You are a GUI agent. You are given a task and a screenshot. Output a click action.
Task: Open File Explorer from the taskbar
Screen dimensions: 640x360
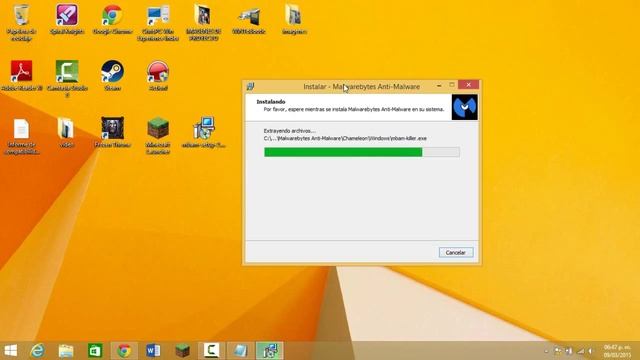click(x=66, y=351)
